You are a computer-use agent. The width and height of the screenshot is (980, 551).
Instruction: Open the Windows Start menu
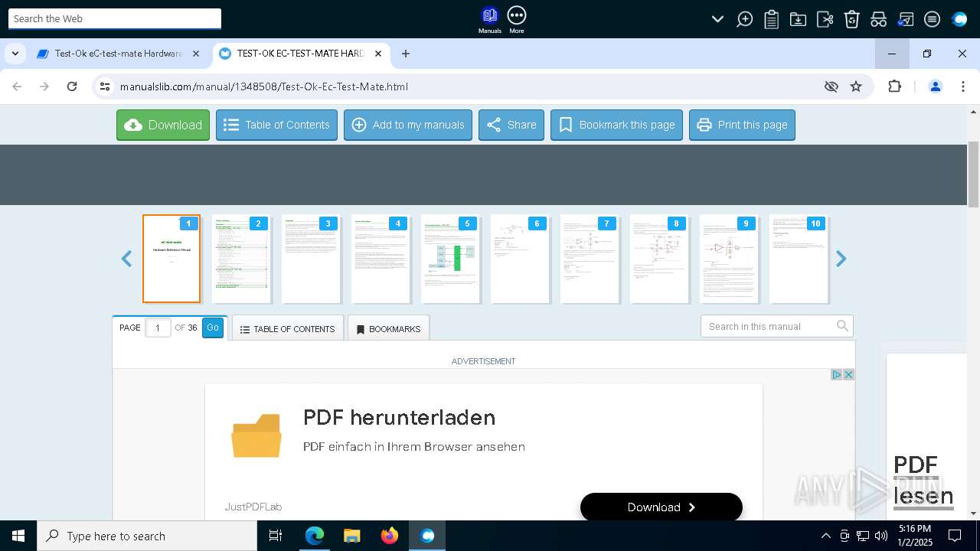tap(18, 536)
